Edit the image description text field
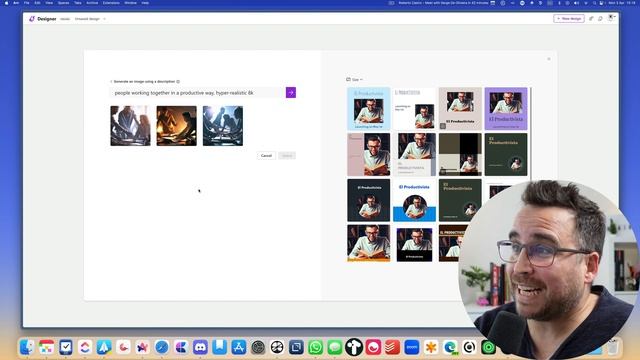 [x=198, y=93]
